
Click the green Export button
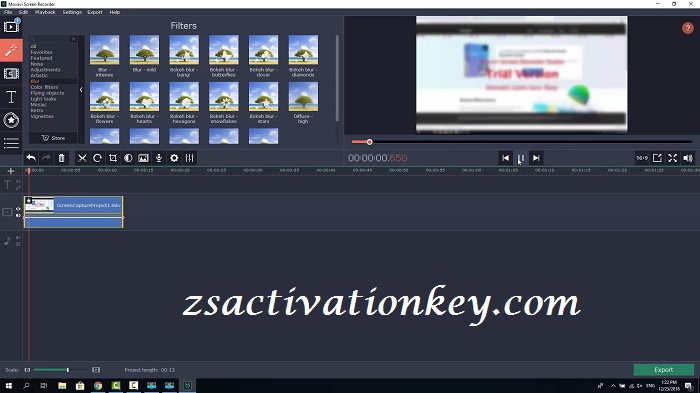[x=663, y=370]
